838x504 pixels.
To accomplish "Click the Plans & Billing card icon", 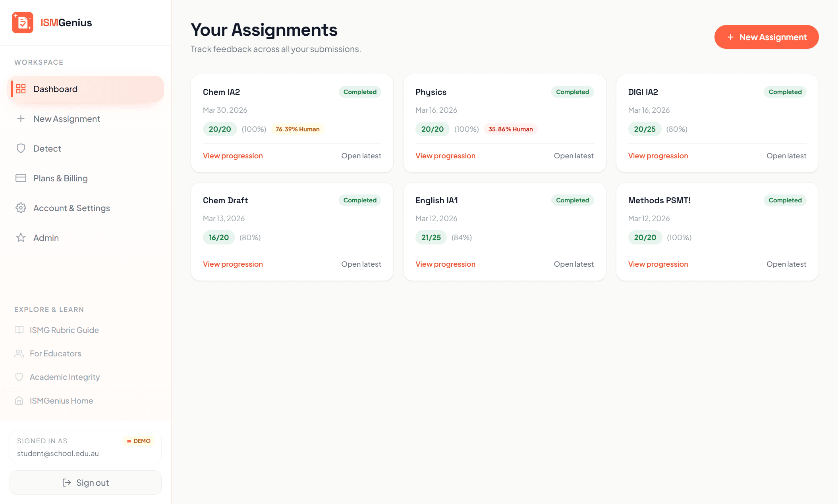I will click(21, 178).
